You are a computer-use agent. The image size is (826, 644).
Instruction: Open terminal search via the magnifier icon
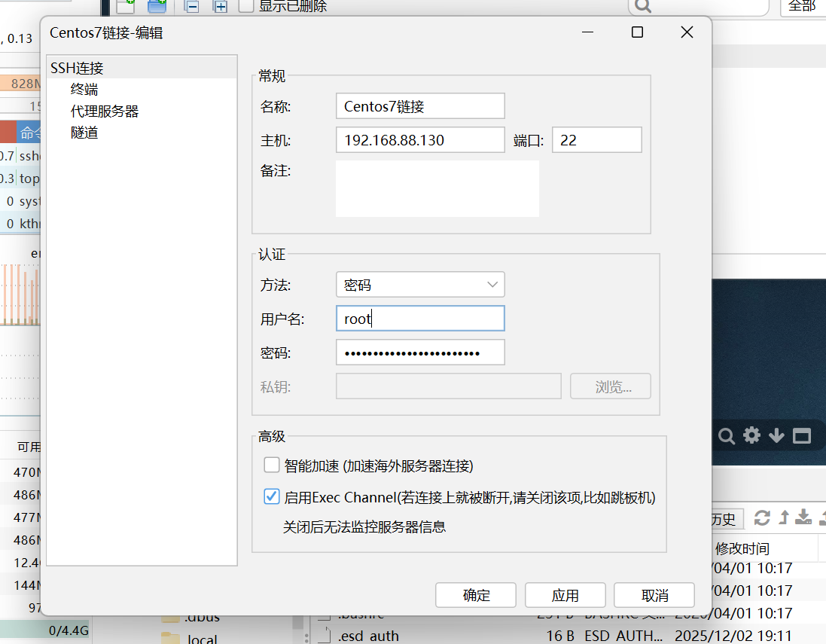click(x=727, y=436)
